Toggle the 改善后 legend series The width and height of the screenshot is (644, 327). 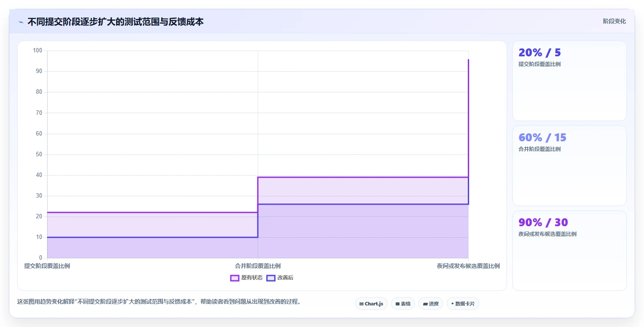pyautogui.click(x=280, y=278)
